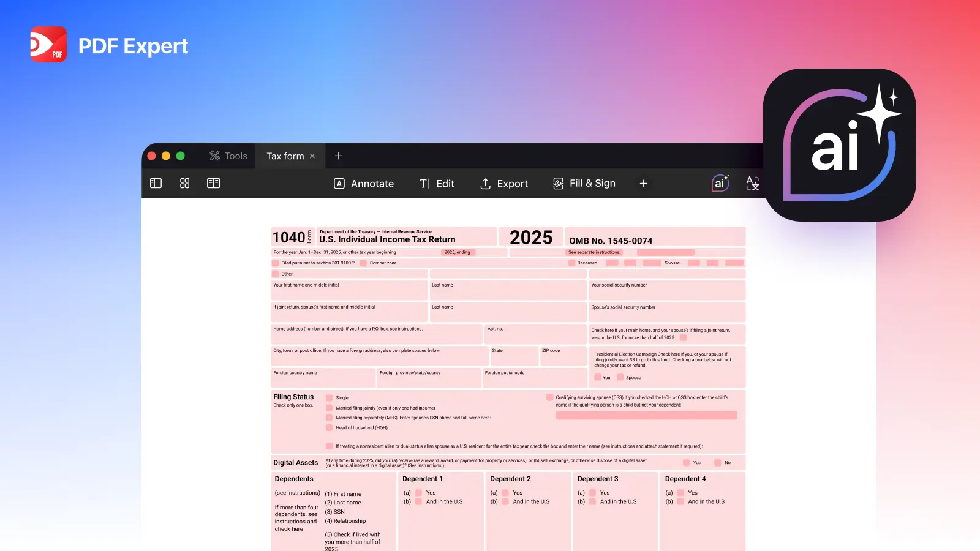Open the AI assistant icon in toolbar
The width and height of the screenshot is (980, 551).
point(720,183)
